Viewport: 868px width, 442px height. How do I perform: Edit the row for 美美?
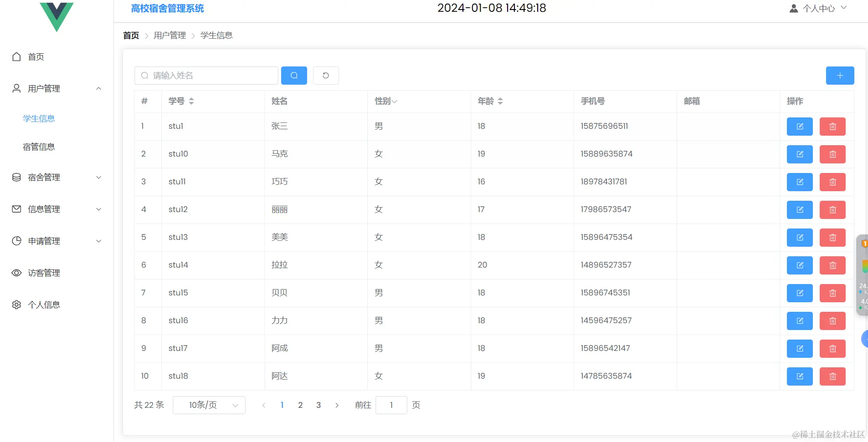(800, 238)
